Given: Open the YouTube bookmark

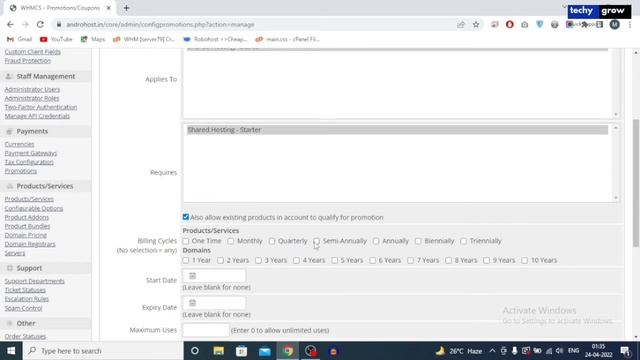Looking at the screenshot, I should (56, 39).
